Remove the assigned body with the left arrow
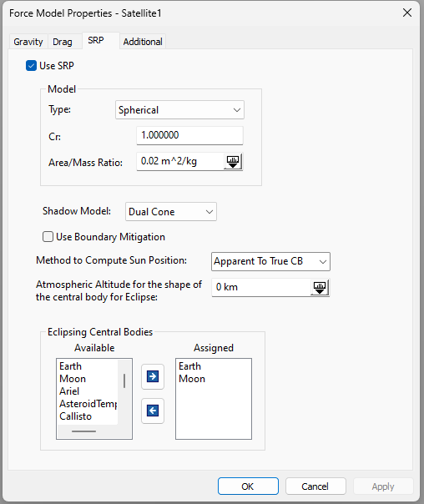Image resolution: width=424 pixels, height=504 pixels. [153, 411]
